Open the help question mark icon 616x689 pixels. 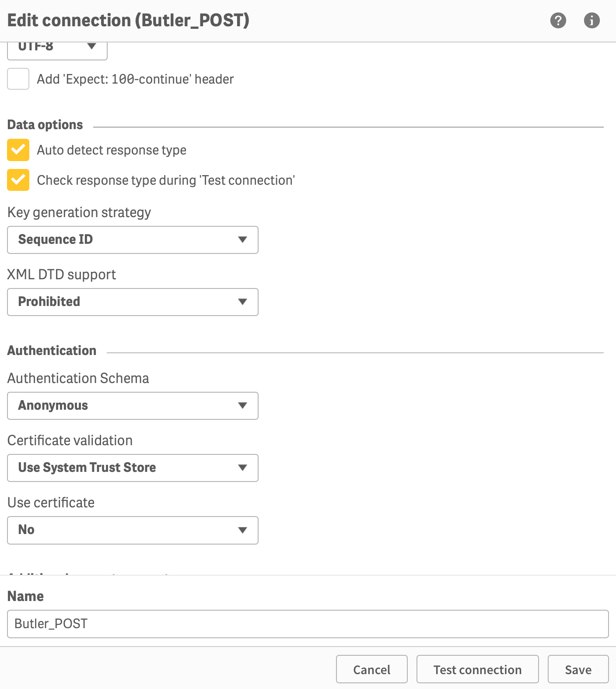tap(558, 20)
